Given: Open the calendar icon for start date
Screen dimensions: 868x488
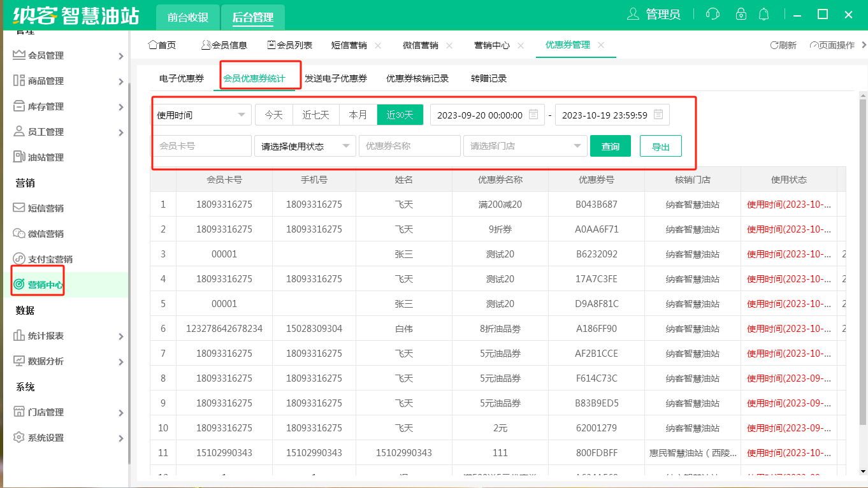Looking at the screenshot, I should [534, 115].
